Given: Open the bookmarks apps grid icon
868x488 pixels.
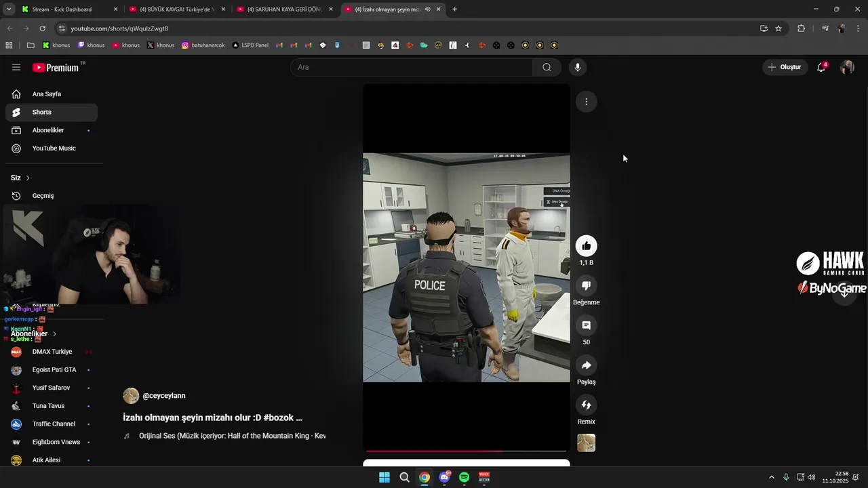Looking at the screenshot, I should pyautogui.click(x=9, y=45).
